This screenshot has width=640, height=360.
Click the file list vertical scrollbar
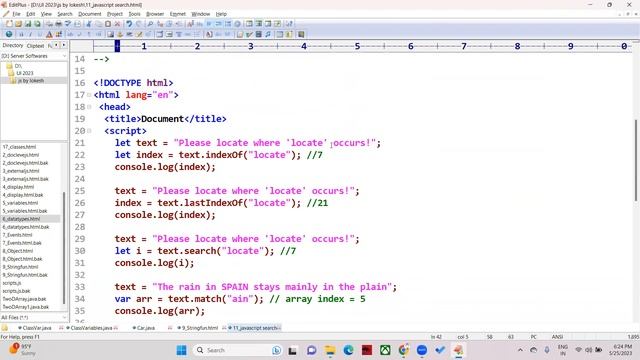click(64, 249)
